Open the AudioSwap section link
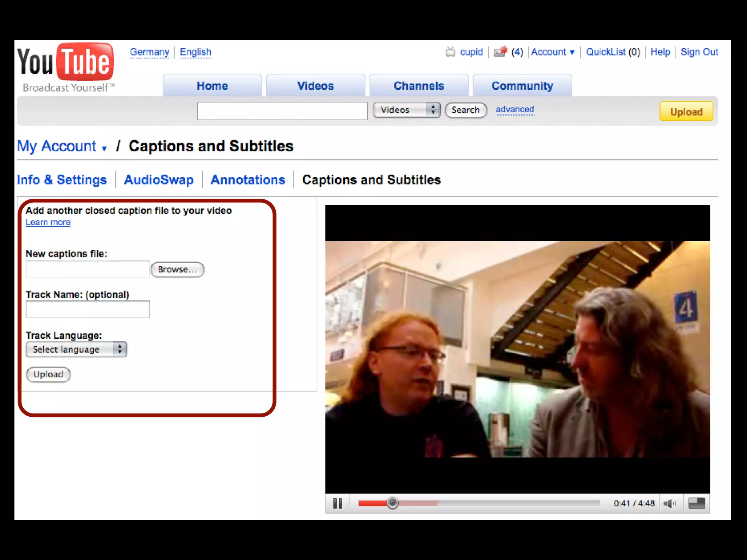The image size is (747, 560). (159, 180)
